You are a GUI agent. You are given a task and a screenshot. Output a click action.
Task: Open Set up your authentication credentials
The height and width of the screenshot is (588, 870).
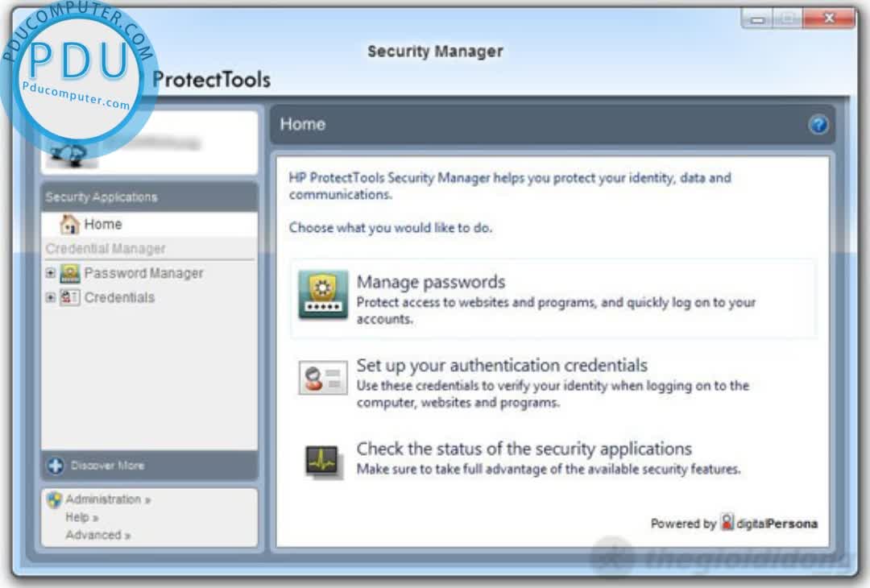pyautogui.click(x=502, y=365)
